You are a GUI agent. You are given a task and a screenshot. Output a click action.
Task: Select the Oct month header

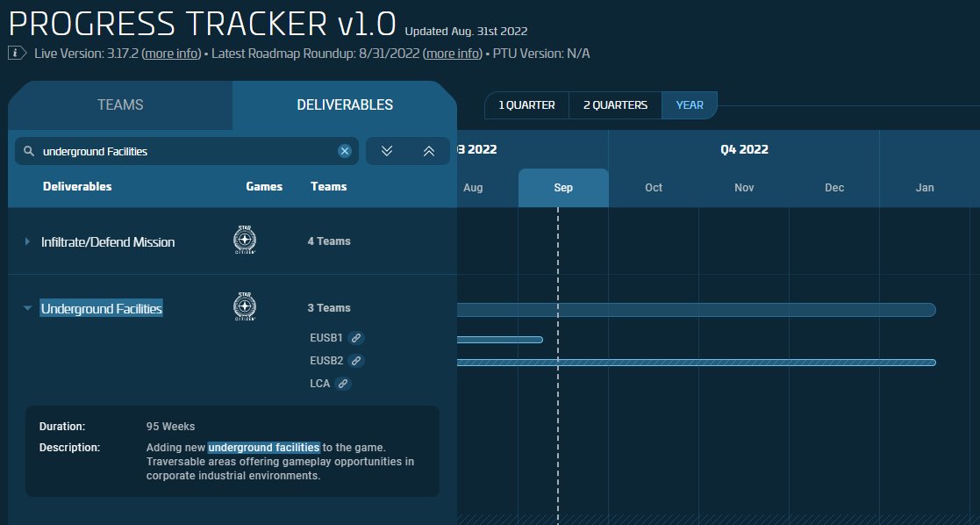(x=654, y=188)
